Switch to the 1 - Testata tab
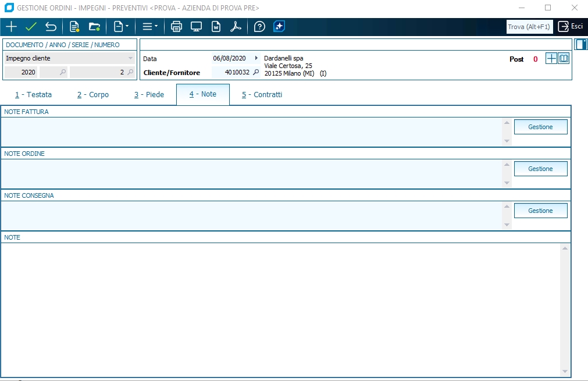The width and height of the screenshot is (588, 381). pos(33,94)
